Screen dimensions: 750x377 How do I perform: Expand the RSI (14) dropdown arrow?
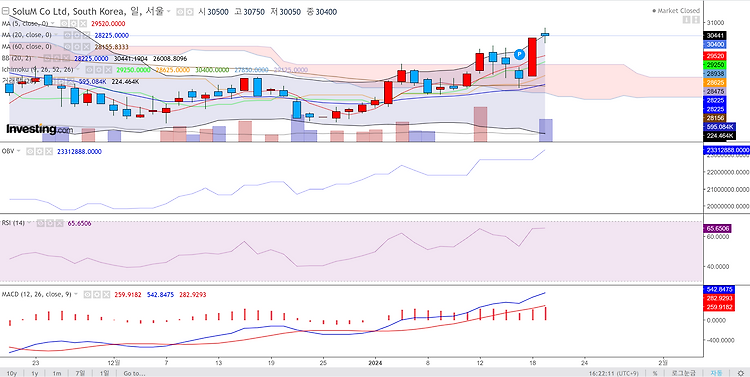pyautogui.click(x=29, y=222)
